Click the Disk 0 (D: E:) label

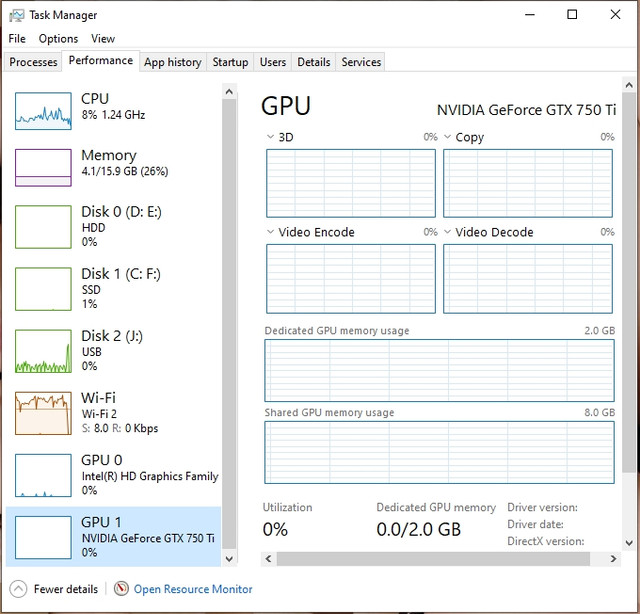tap(121, 212)
